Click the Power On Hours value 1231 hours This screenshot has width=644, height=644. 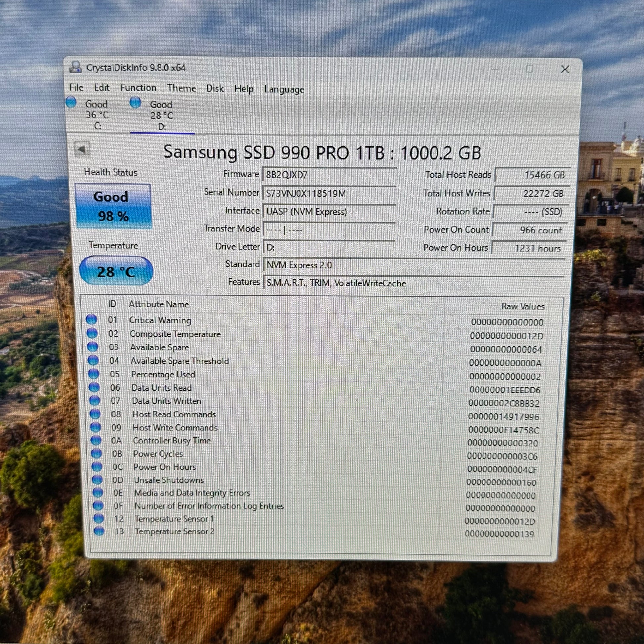point(529,248)
